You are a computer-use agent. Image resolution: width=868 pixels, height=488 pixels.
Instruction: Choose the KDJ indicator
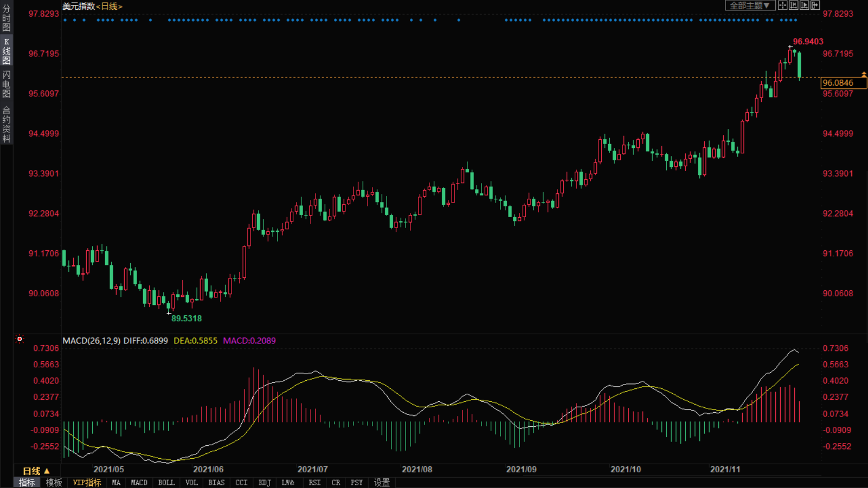[265, 483]
